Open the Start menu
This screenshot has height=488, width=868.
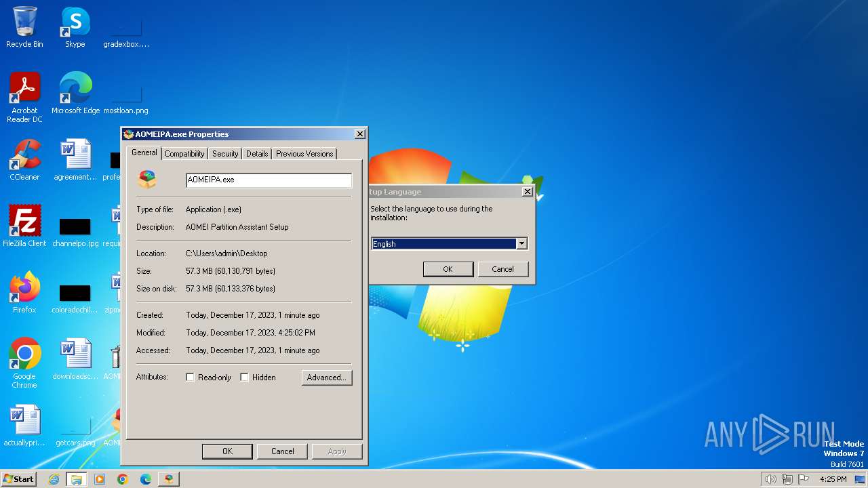pos(18,479)
